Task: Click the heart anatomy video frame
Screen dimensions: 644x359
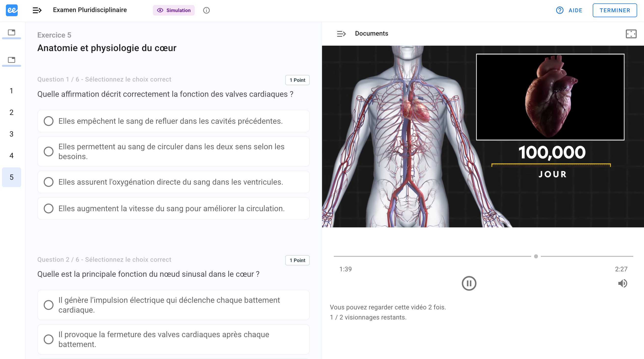Action: coord(483,136)
